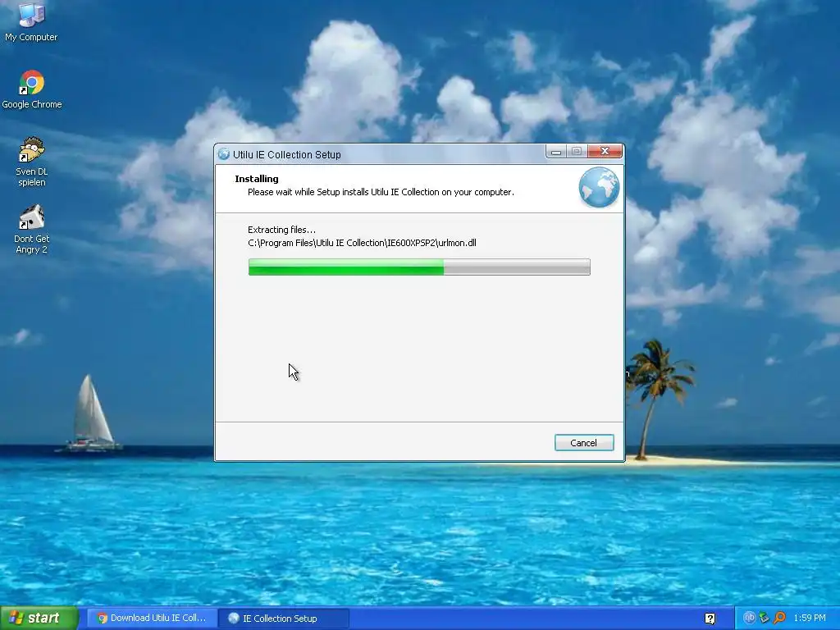Image resolution: width=840 pixels, height=630 pixels.
Task: Select IE Collection Setup taskbar button
Action: 284,619
